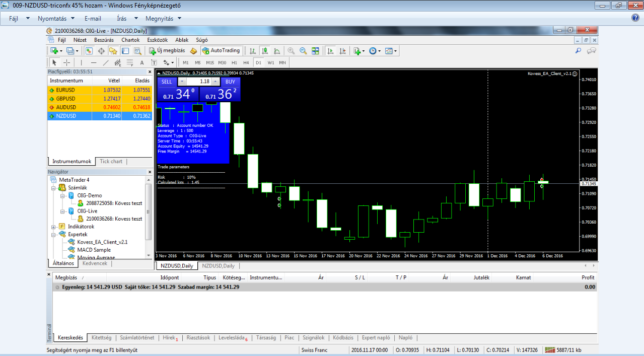The width and height of the screenshot is (644, 356).
Task: Open the periodicity clock dropdown arrow
Action: [x=379, y=51]
